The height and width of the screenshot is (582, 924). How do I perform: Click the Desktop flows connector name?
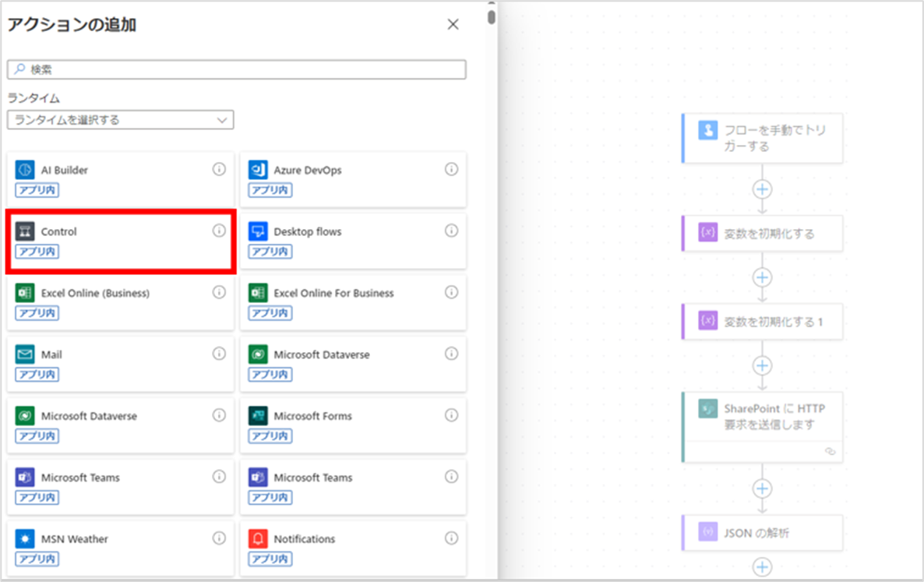[x=308, y=231]
